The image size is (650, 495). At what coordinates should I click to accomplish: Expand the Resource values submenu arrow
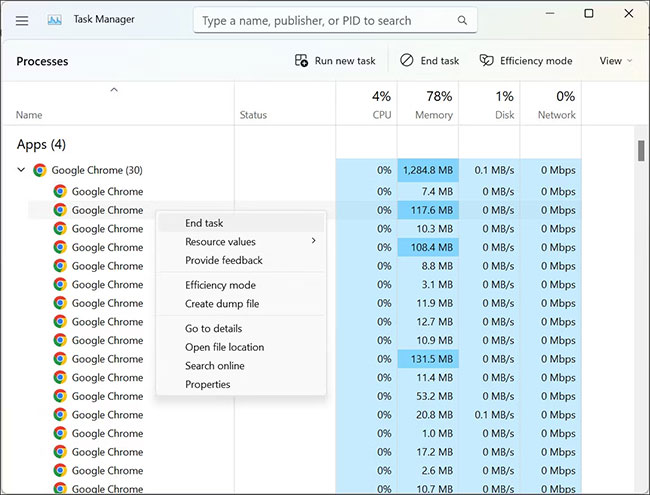click(313, 241)
